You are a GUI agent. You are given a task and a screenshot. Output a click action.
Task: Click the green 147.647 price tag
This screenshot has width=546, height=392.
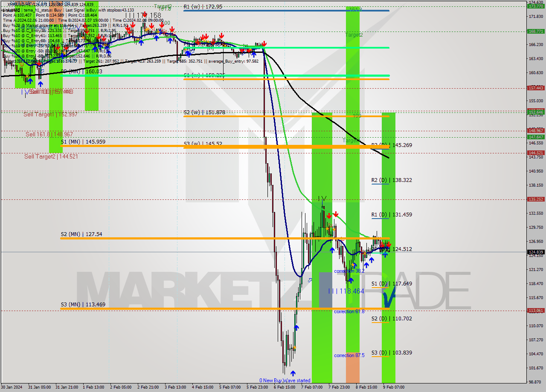[536, 137]
